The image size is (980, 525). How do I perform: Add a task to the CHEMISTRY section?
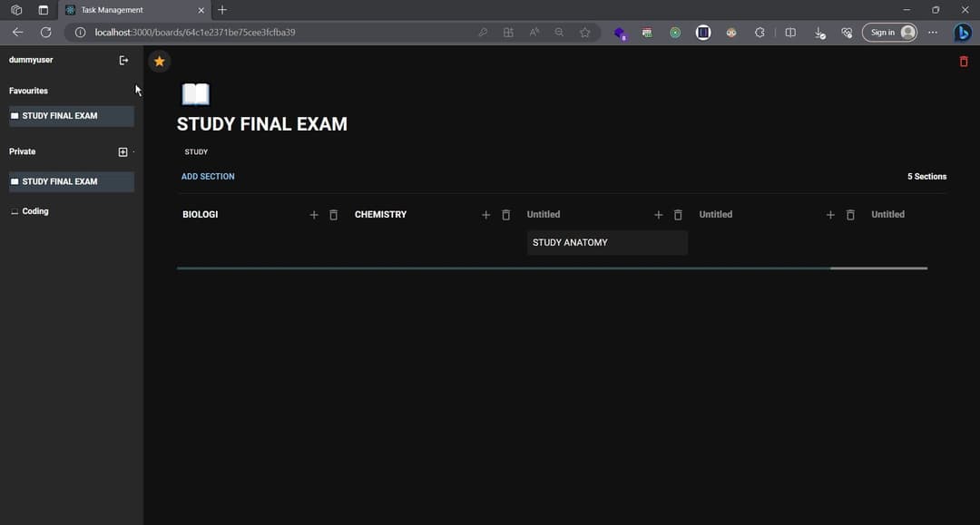[485, 215]
